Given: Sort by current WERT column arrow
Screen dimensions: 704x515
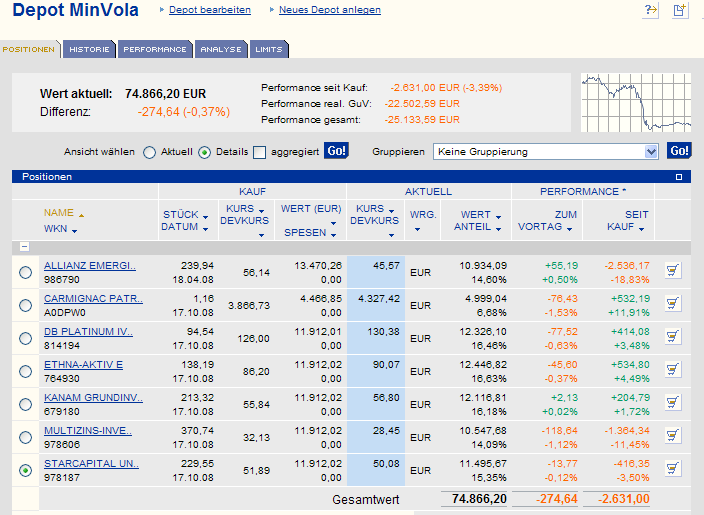Looking at the screenshot, I should pos(498,217).
